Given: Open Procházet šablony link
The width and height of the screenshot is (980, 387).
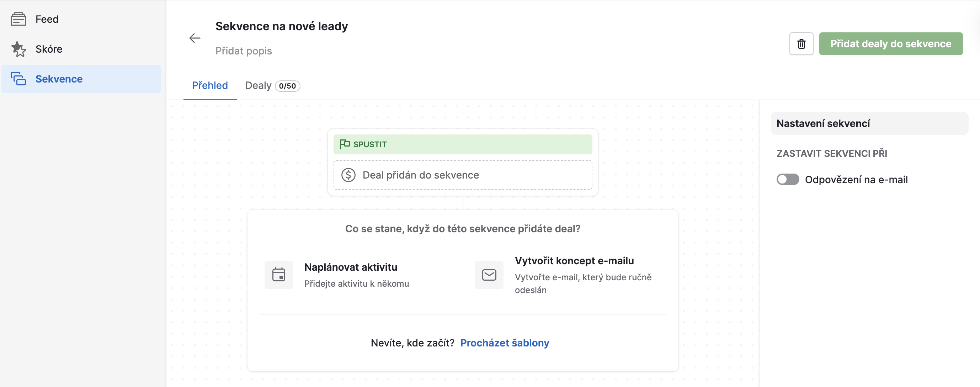Looking at the screenshot, I should click(505, 343).
